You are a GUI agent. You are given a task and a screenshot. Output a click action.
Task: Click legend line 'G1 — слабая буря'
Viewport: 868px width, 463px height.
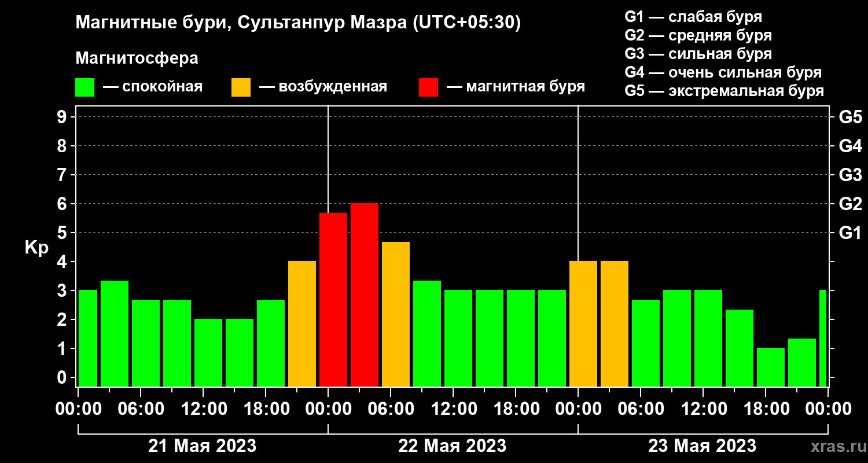tap(693, 17)
